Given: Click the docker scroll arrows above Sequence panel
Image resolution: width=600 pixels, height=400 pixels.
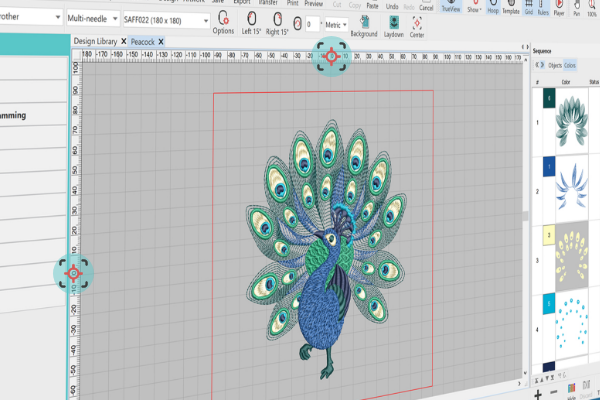Looking at the screenshot, I should pos(525,47).
